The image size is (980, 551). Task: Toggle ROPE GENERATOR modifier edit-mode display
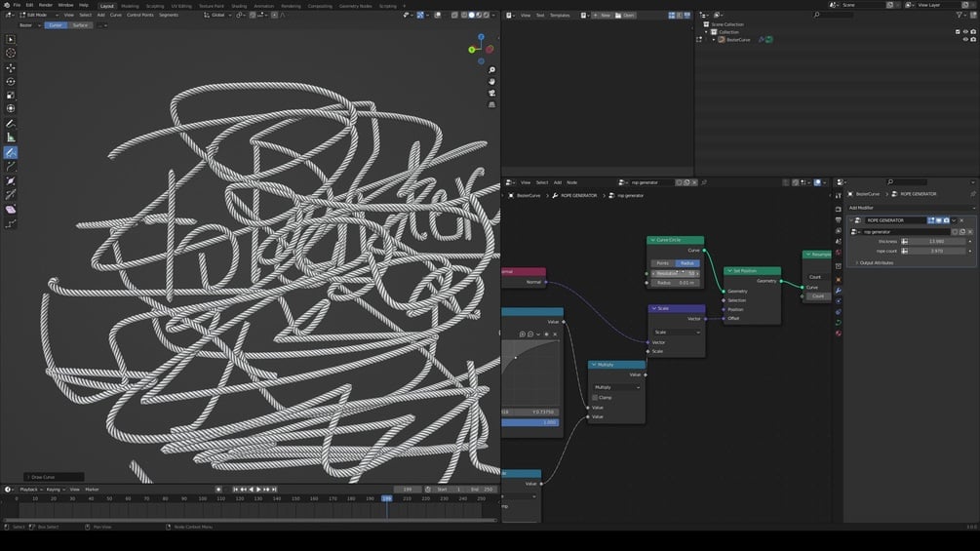point(930,219)
